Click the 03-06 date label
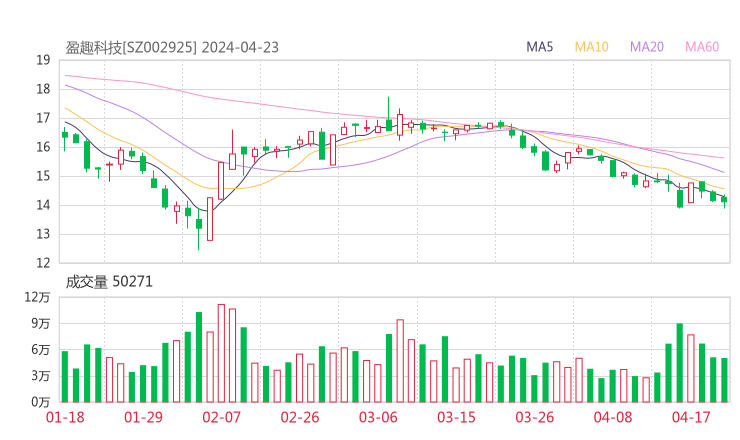The height and width of the screenshot is (440, 740). [378, 417]
